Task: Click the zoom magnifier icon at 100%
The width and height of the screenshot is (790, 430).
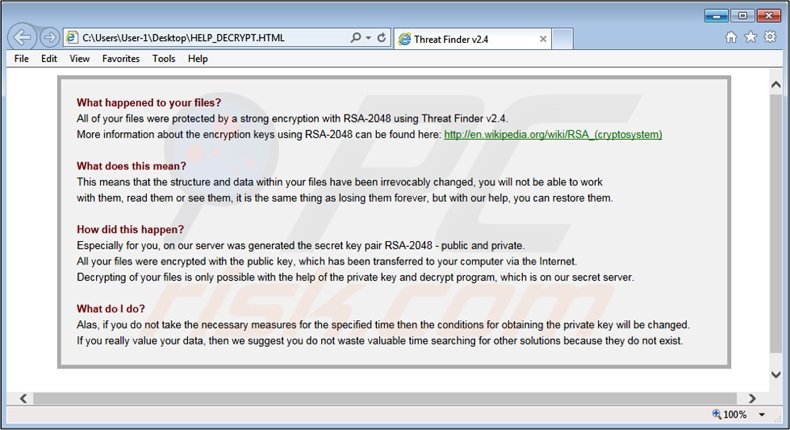Action: click(x=716, y=414)
